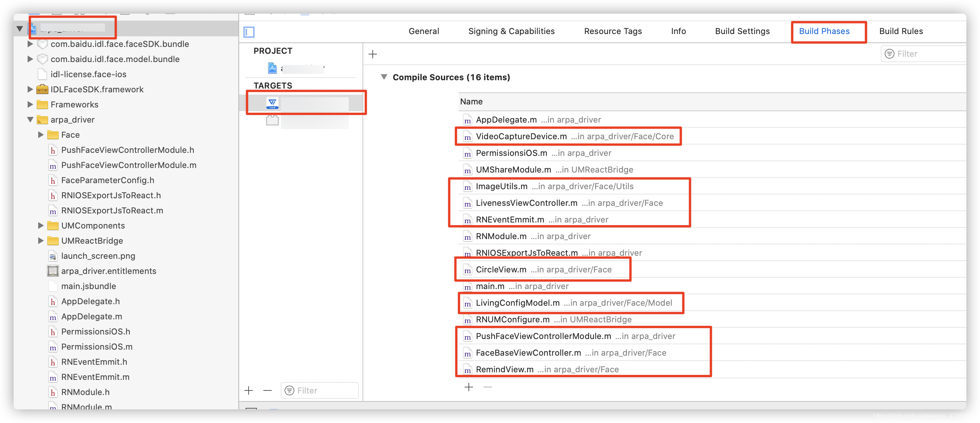Viewport: 980px width, 423px height.
Task: Add a target with the bottom plus icon
Action: point(249,390)
